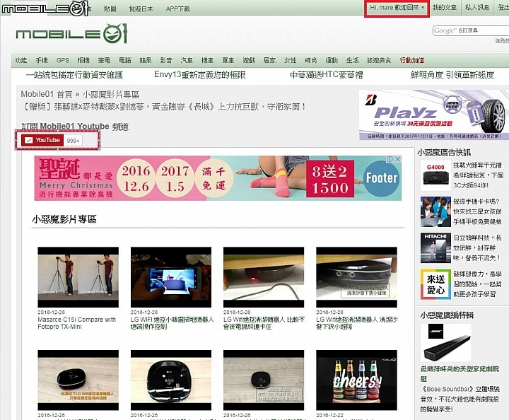Viewport: 509px width, 420px height.
Task: Click the Mobile01 logo in top bar
Action: click(x=45, y=8)
